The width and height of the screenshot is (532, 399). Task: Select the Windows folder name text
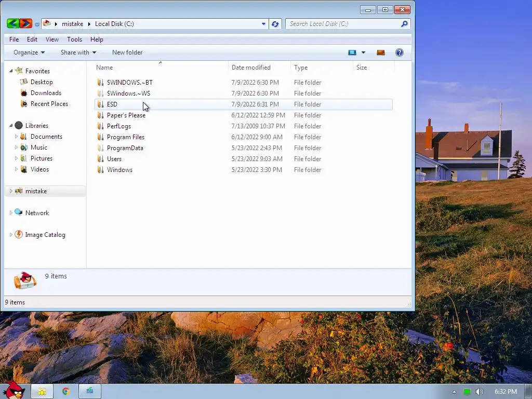pos(119,170)
